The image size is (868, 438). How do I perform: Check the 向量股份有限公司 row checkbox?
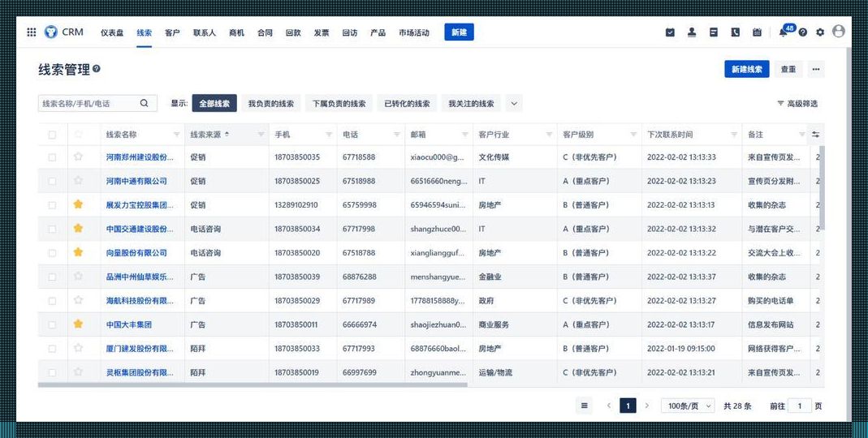(x=52, y=253)
